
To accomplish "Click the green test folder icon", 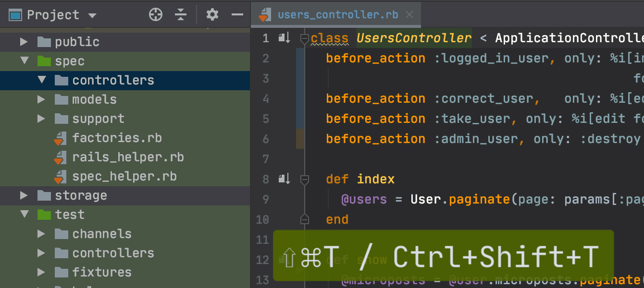I will 44,215.
